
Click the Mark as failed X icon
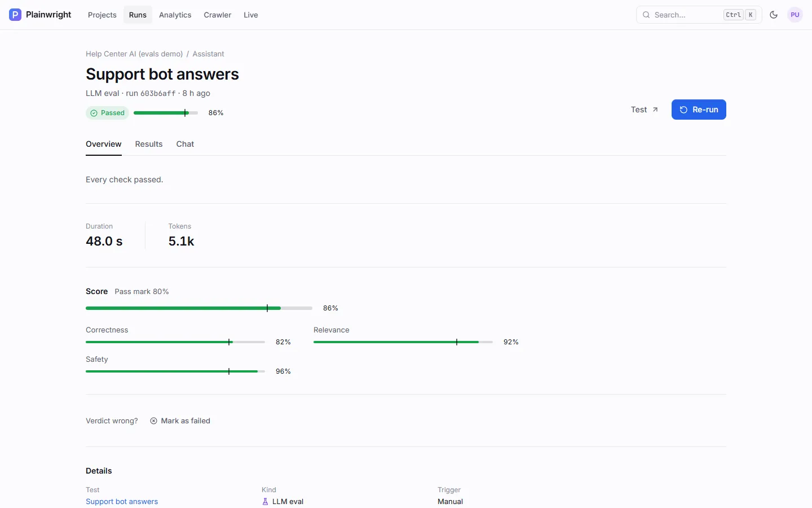click(153, 421)
